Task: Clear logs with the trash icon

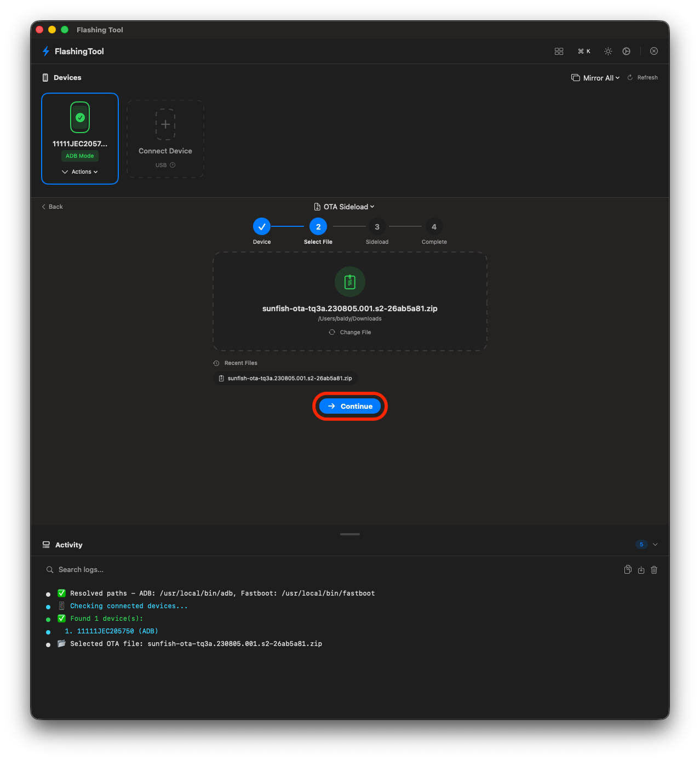Action: [x=654, y=570]
